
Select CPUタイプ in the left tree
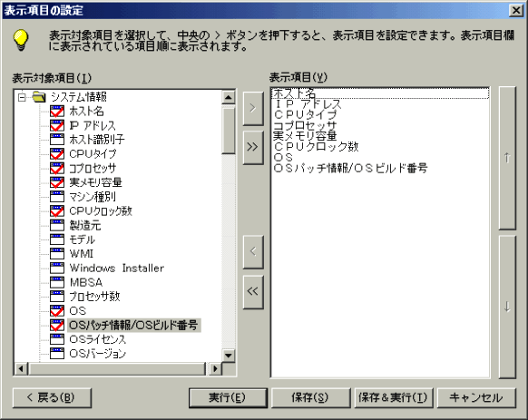click(93, 154)
